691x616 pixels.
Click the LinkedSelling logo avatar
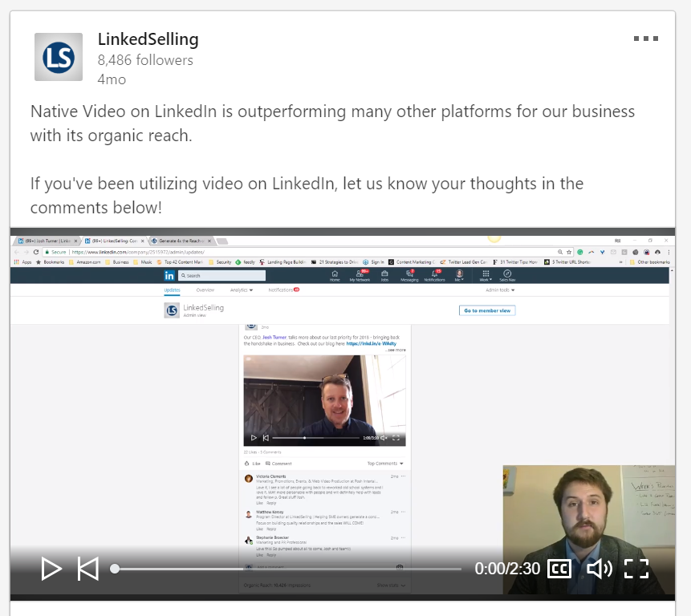pyautogui.click(x=59, y=57)
